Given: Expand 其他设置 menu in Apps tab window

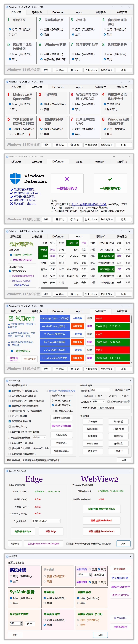Looking at the screenshot, I should click(107, 294).
